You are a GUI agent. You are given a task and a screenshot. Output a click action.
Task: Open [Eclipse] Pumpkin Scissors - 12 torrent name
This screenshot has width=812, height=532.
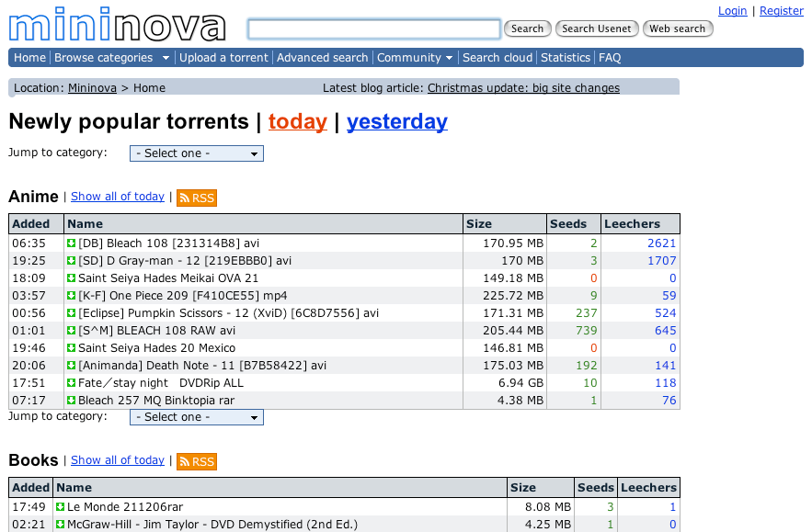[x=228, y=313]
